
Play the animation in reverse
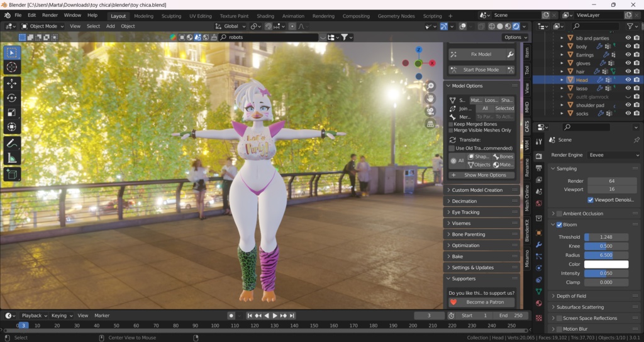pyautogui.click(x=267, y=316)
